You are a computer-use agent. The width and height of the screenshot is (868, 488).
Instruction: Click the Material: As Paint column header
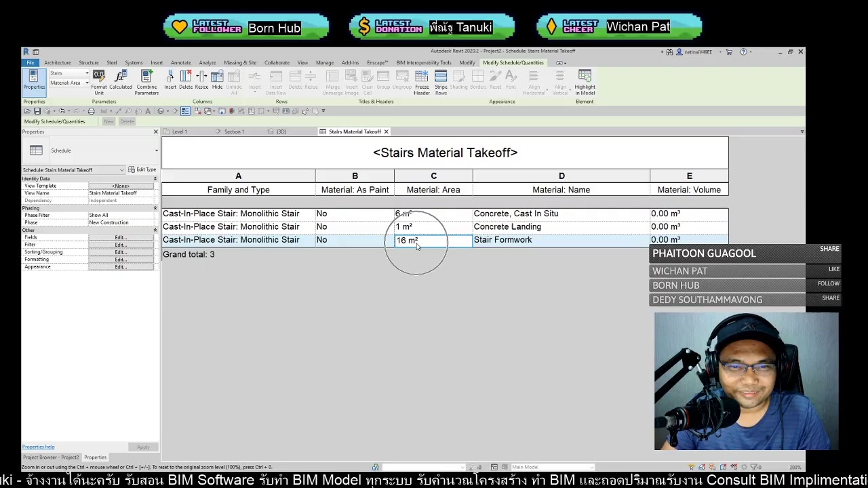coord(355,190)
